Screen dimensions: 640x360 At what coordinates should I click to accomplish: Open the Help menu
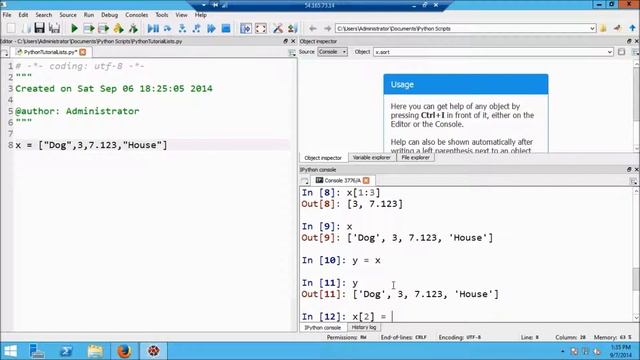point(200,15)
